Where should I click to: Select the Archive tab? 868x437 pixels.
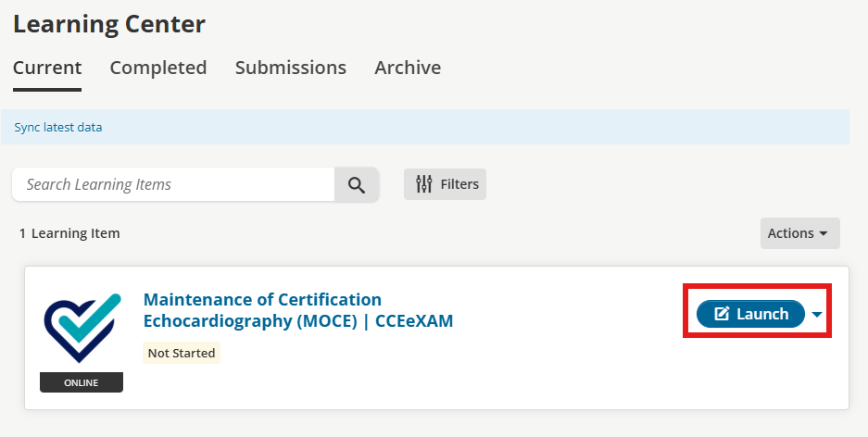click(x=408, y=68)
